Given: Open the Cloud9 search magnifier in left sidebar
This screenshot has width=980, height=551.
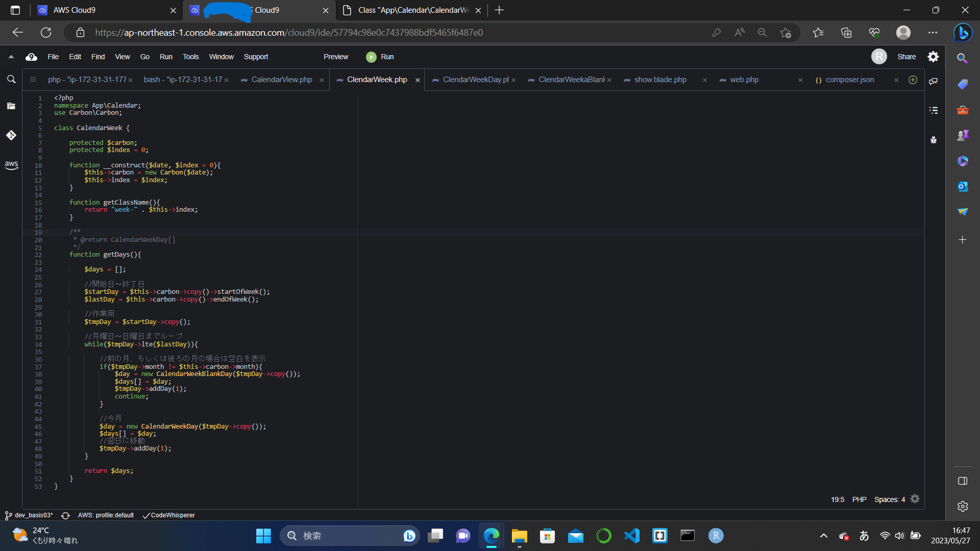Looking at the screenshot, I should 11,79.
